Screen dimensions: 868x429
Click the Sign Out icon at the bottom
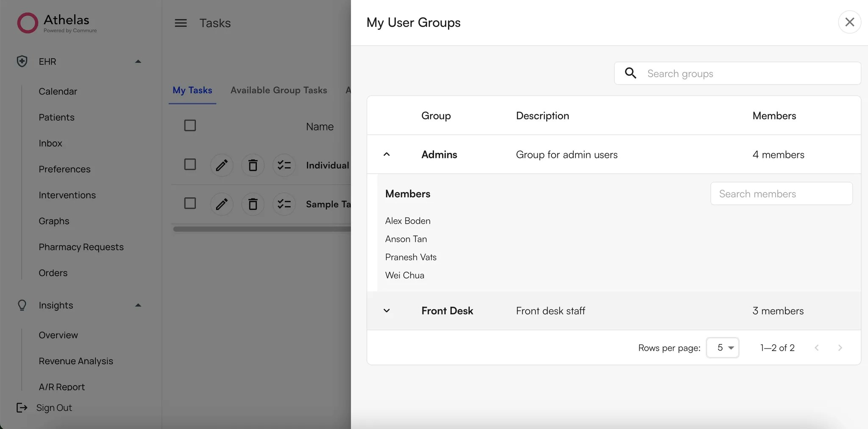click(21, 407)
